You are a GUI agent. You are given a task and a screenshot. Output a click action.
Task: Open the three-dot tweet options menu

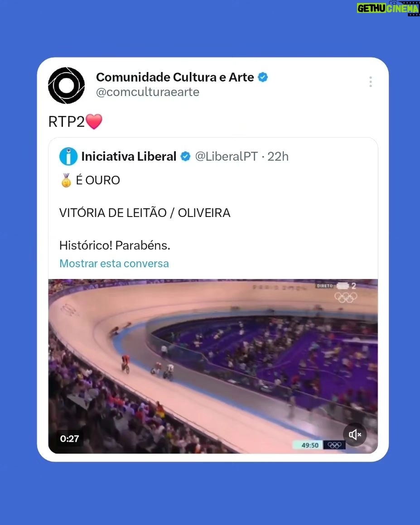pyautogui.click(x=371, y=82)
